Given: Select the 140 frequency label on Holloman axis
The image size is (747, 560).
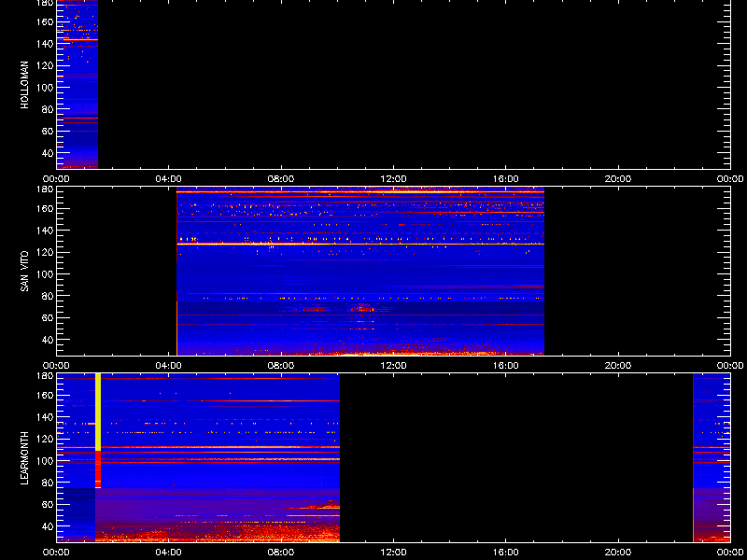Looking at the screenshot, I should click(45, 43).
